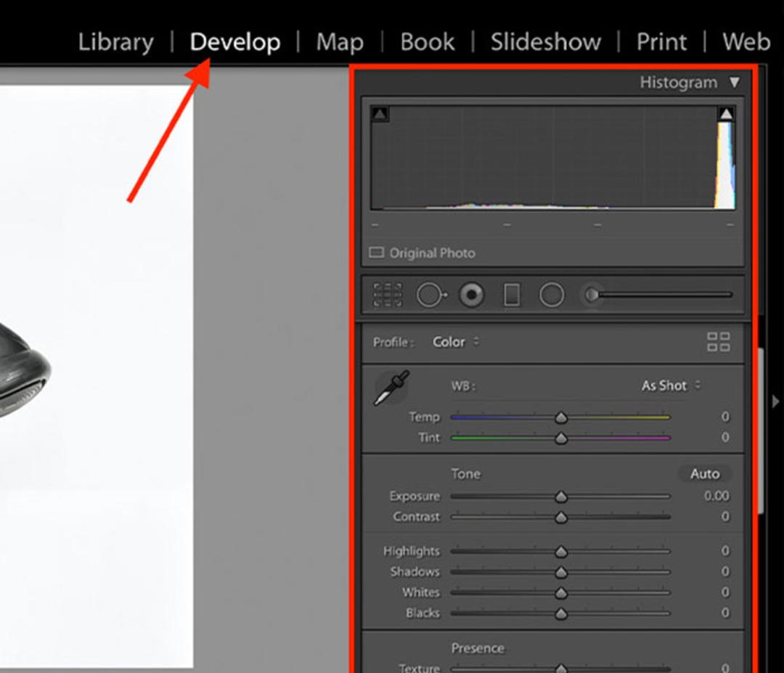Image resolution: width=784 pixels, height=673 pixels.
Task: Open the Profile Color dropdown
Action: [x=455, y=342]
